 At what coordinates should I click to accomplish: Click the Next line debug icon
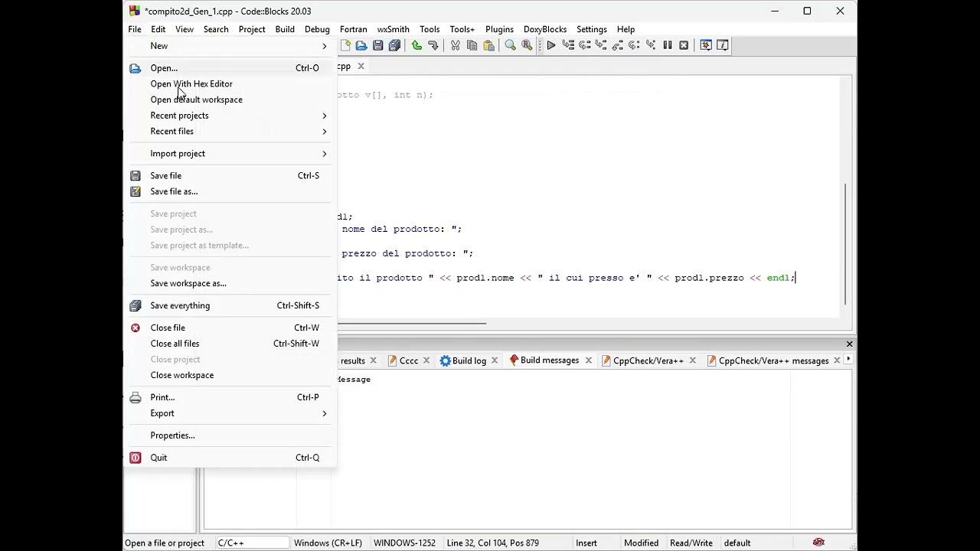point(584,46)
